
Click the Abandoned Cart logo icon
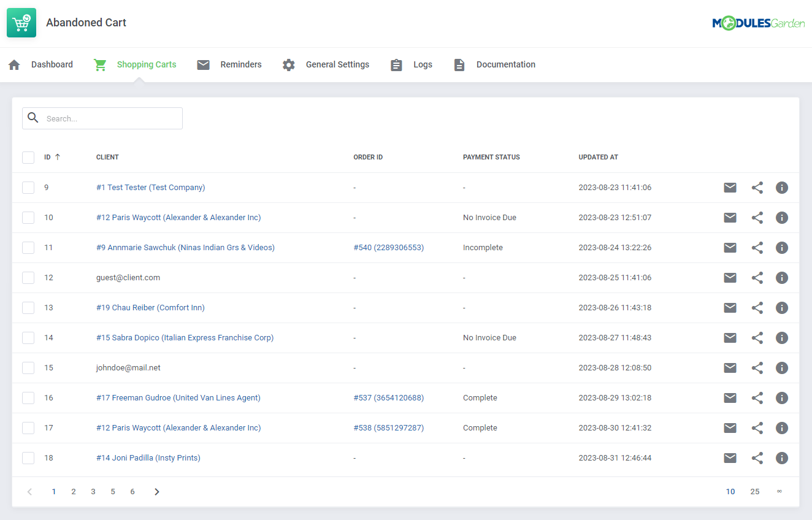[21, 22]
